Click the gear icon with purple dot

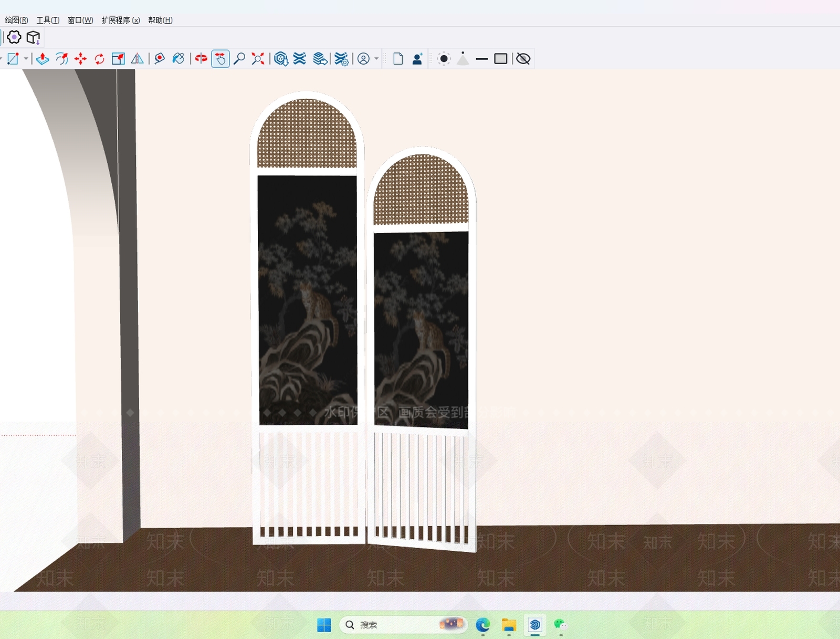[14, 37]
